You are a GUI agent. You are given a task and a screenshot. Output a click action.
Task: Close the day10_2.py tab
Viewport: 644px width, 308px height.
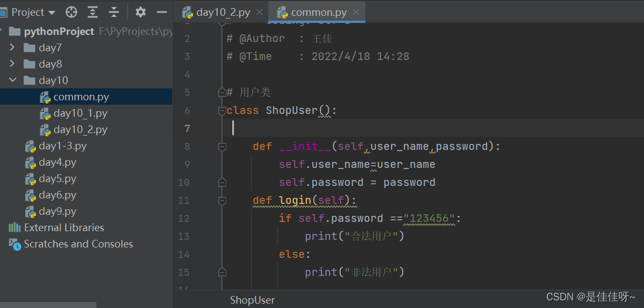coord(259,13)
